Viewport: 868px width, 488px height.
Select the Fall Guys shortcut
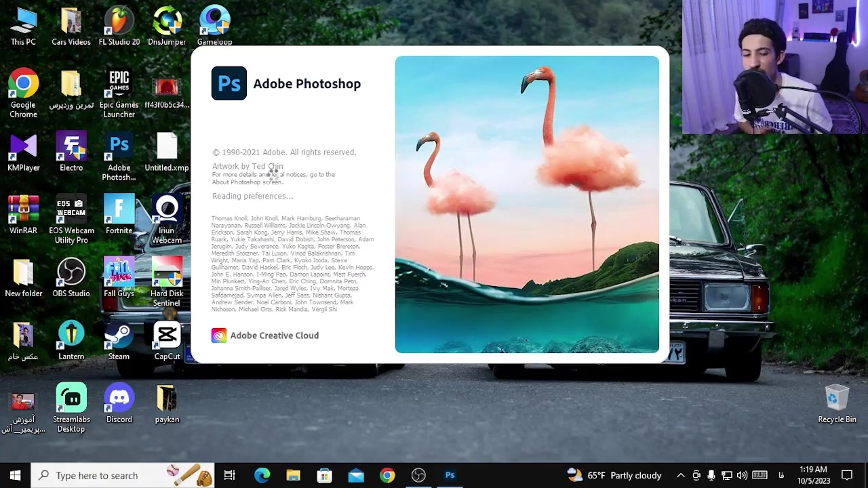tap(119, 279)
